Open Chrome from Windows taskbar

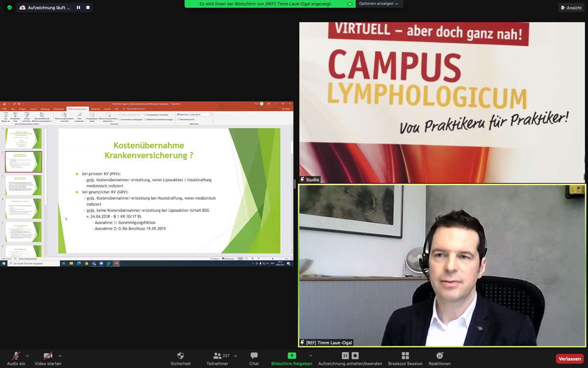[86, 263]
